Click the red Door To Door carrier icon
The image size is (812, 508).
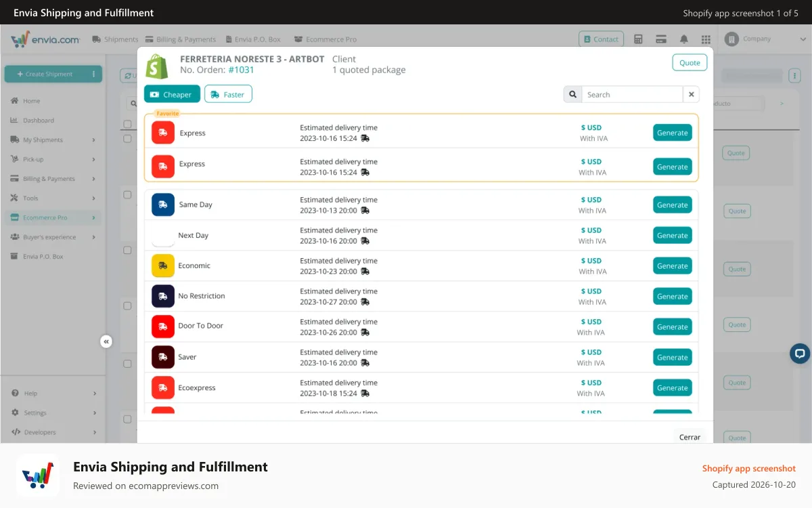click(x=163, y=326)
